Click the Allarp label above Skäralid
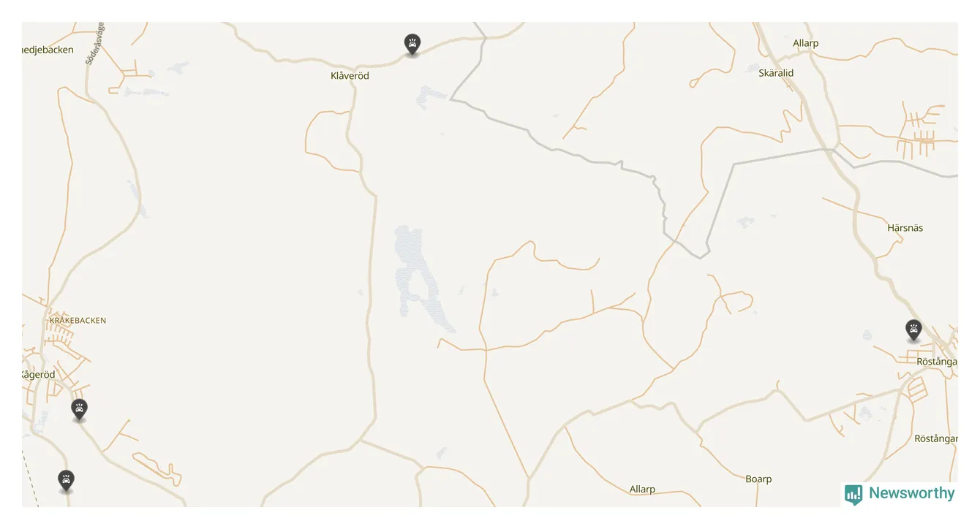Screen dimensions: 980x529 pyautogui.click(x=806, y=43)
